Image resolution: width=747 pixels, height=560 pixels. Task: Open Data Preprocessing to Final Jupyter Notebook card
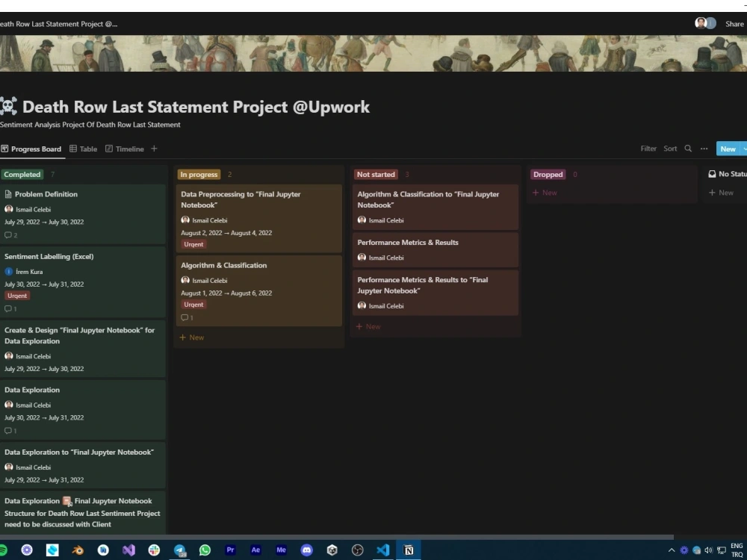(x=258, y=218)
